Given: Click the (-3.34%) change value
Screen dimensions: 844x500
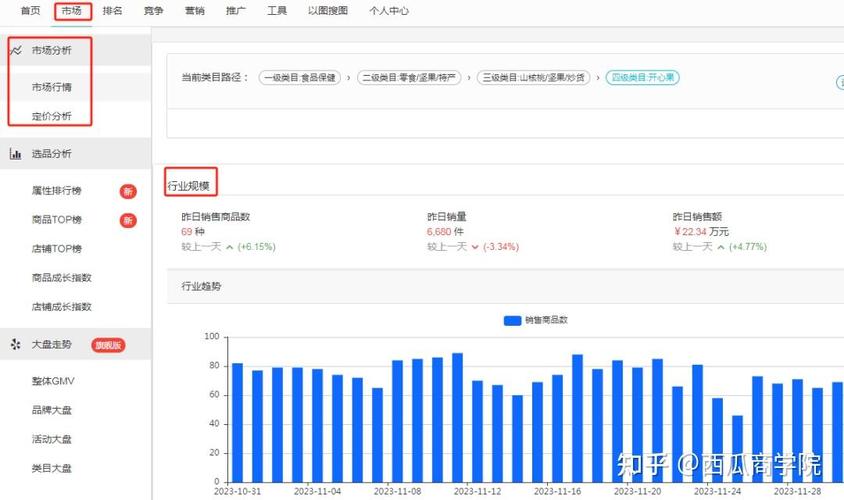Looking at the screenshot, I should [501, 247].
